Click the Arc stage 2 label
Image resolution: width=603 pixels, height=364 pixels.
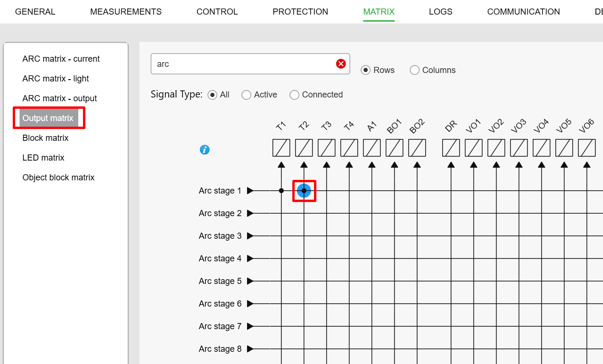click(x=220, y=213)
